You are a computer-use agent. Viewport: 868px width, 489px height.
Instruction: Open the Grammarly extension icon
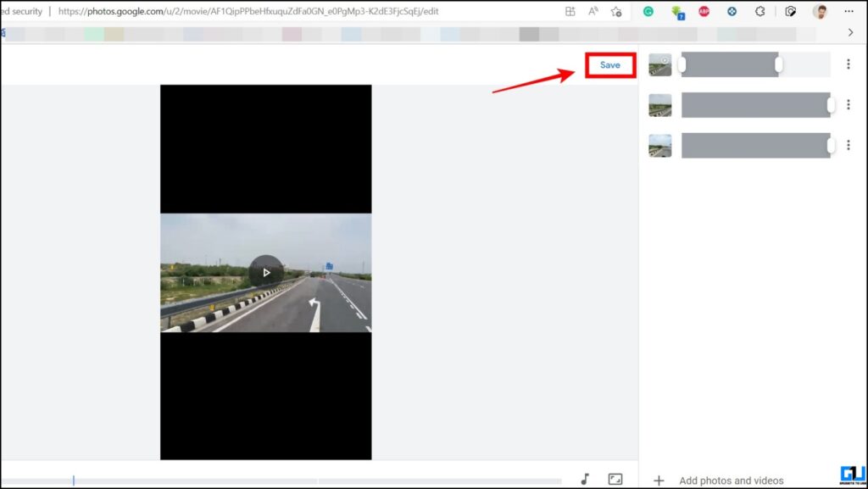(648, 11)
